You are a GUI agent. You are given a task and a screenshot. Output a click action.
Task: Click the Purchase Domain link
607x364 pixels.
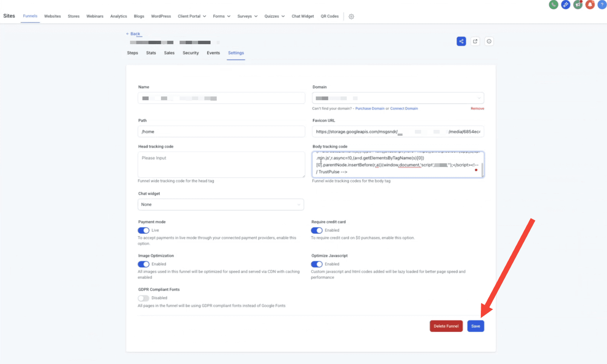(370, 109)
